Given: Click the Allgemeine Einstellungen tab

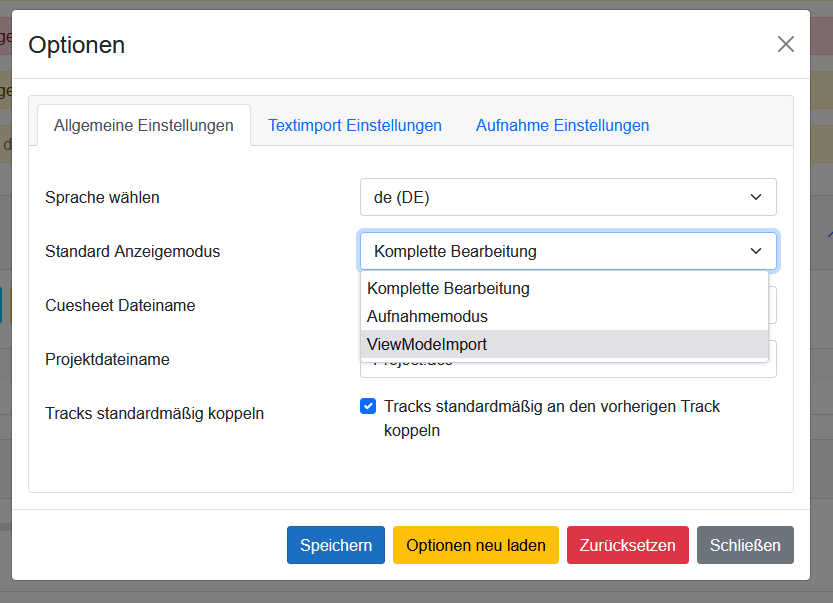Looking at the screenshot, I should 142,125.
